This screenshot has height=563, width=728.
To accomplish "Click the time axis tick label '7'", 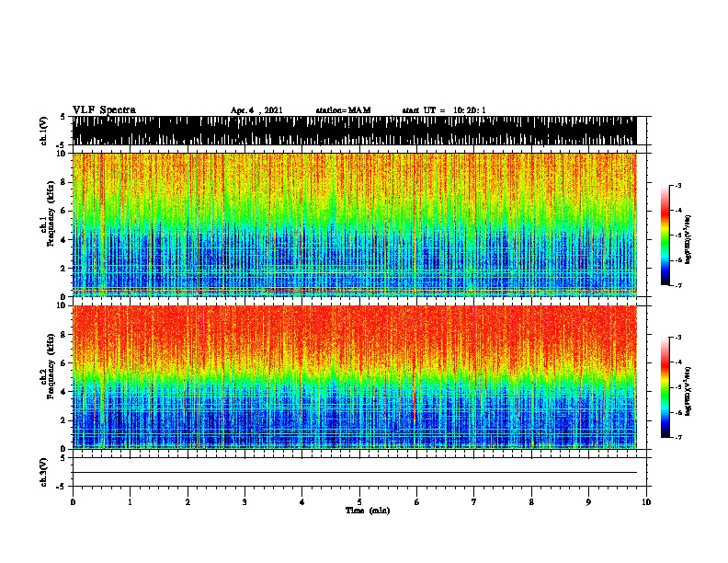I will (x=474, y=501).
